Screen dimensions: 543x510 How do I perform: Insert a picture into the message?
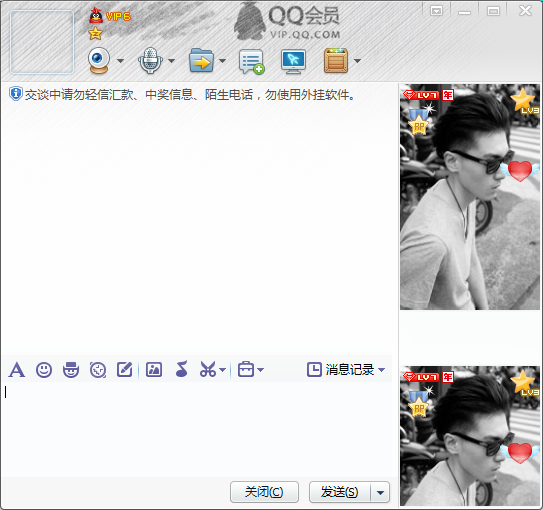[154, 369]
